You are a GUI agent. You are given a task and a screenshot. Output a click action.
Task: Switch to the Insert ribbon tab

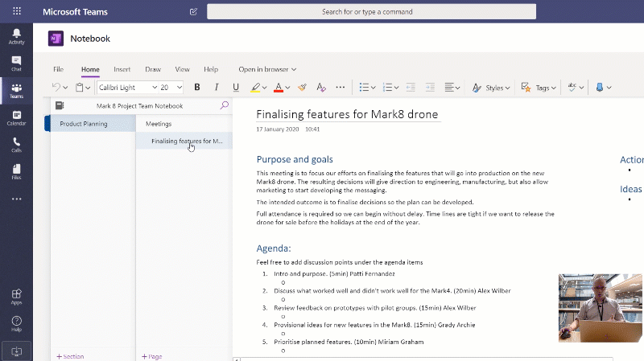tap(122, 69)
